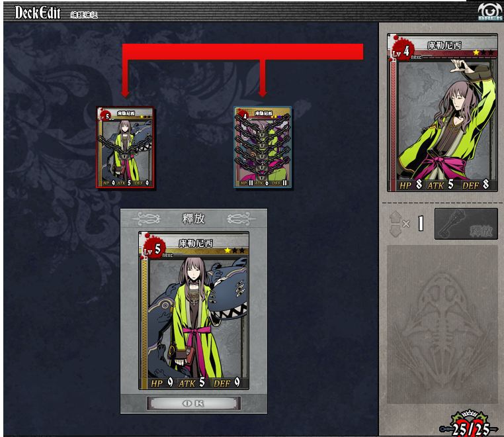Click the frog emblem empty slot
The width and height of the screenshot is (504, 437).
(x=442, y=324)
